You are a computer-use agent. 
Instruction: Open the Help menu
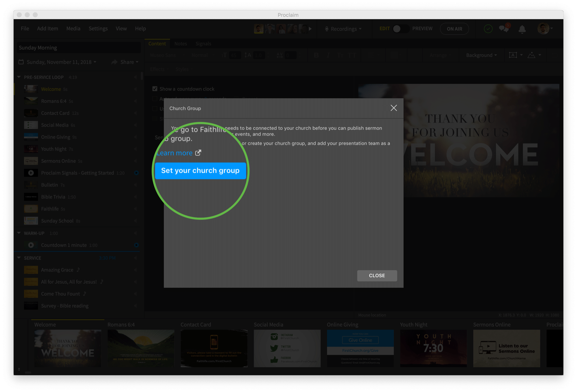(140, 29)
